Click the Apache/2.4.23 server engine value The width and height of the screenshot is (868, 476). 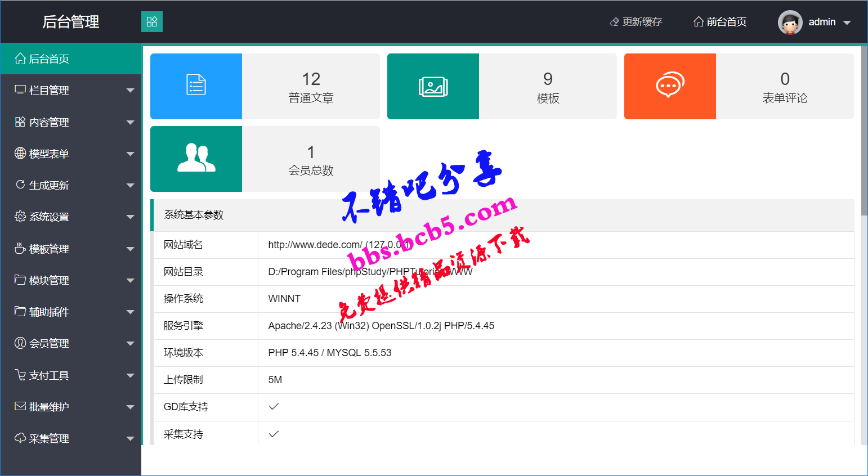(381, 326)
